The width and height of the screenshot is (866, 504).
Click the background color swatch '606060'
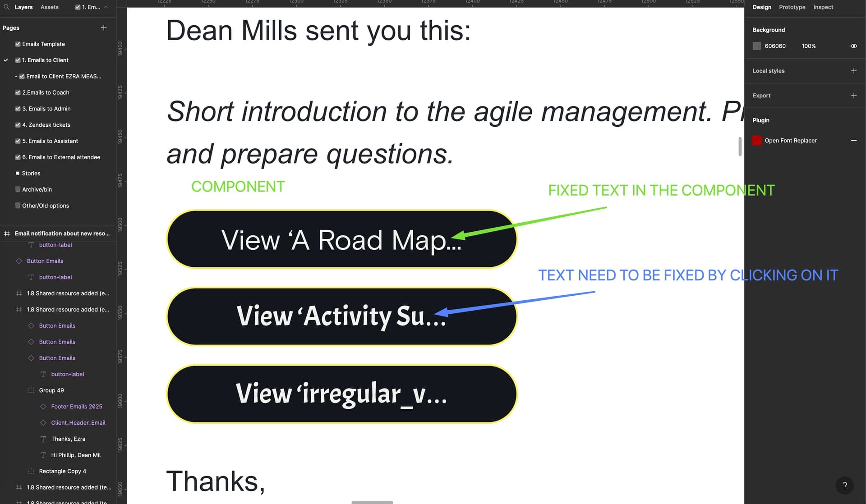[757, 46]
